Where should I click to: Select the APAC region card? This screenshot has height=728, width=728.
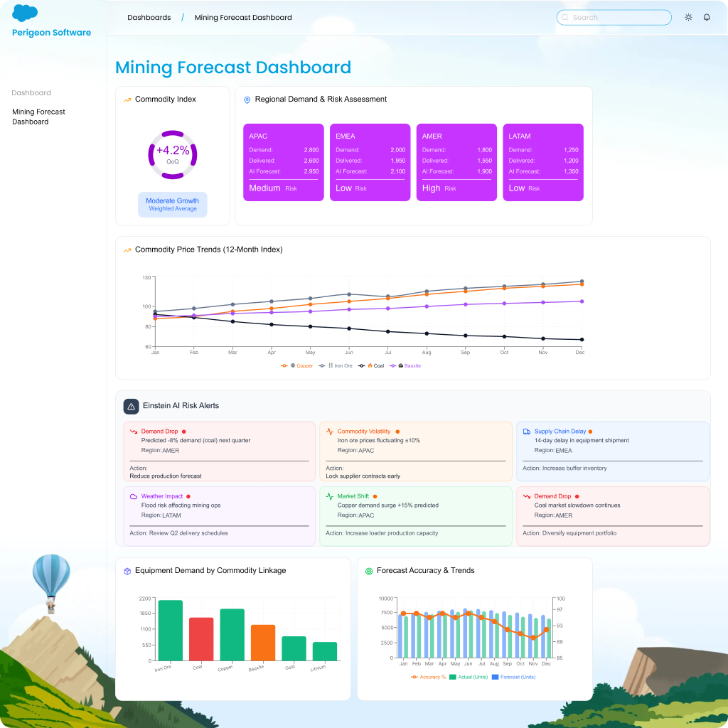coord(284,162)
